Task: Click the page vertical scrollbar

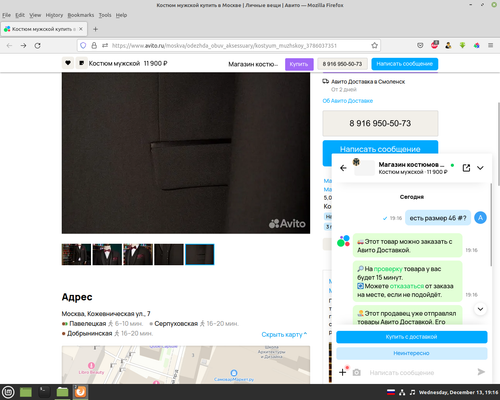Action: click(x=498, y=143)
